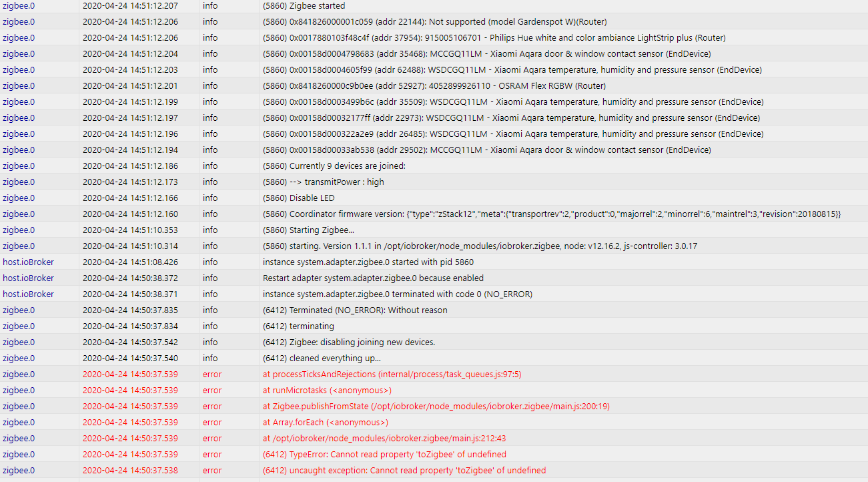This screenshot has height=482, width=868.
Task: Click log message with address 22973
Action: click(x=511, y=118)
